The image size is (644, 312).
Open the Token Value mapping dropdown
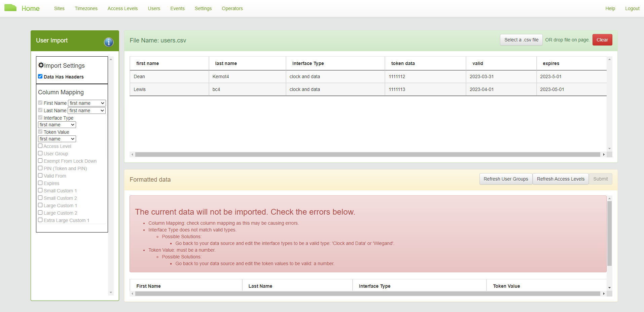tap(57, 138)
